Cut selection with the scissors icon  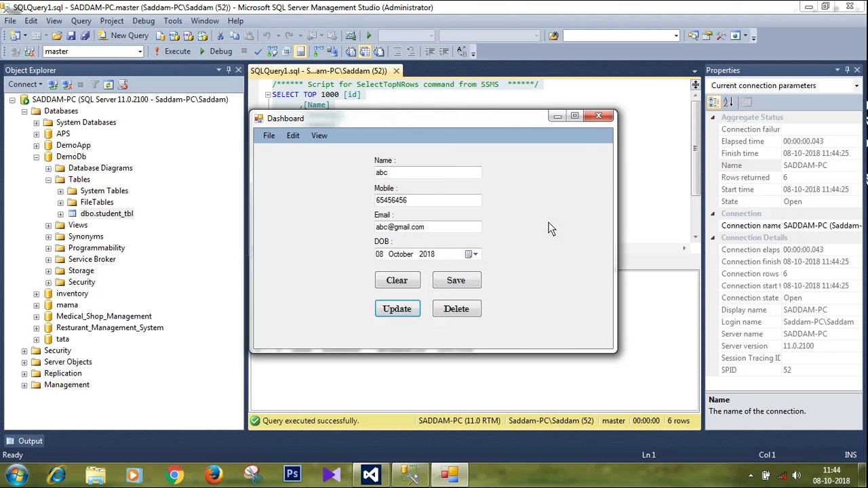click(220, 36)
